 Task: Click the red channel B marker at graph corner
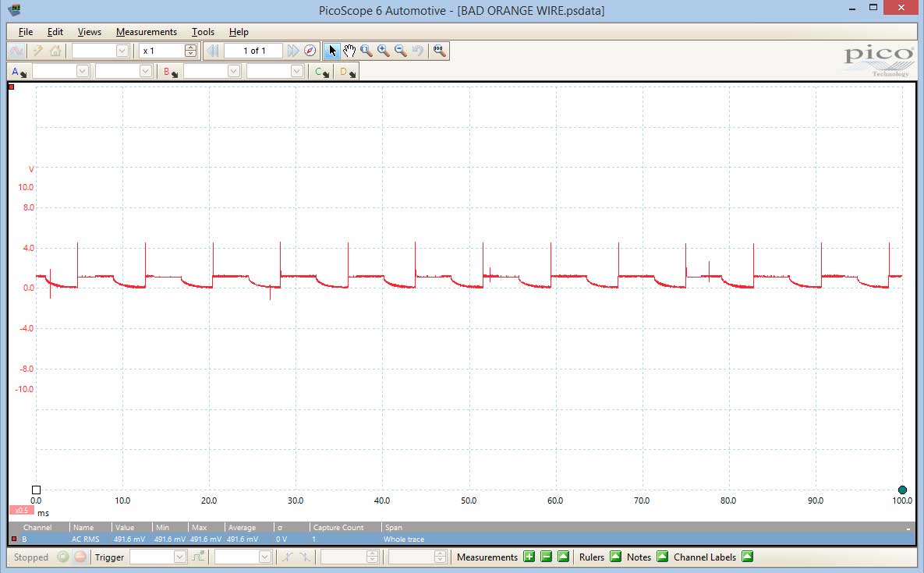[11, 87]
